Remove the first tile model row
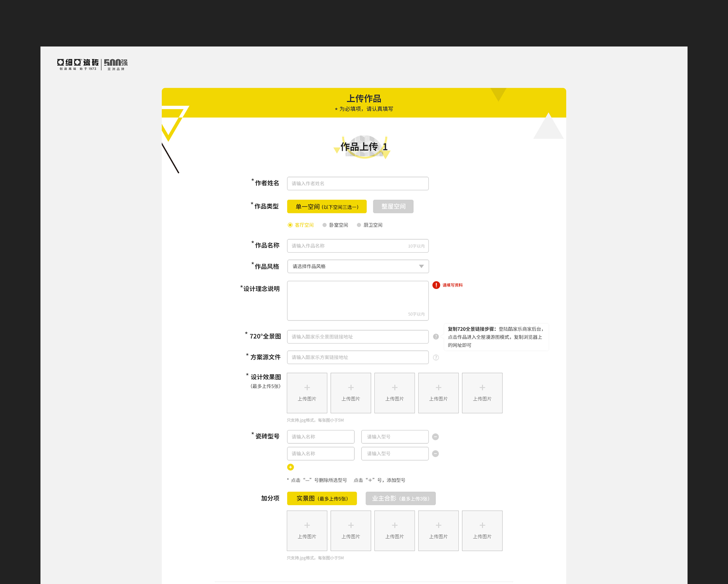728x584 pixels. 435,436
